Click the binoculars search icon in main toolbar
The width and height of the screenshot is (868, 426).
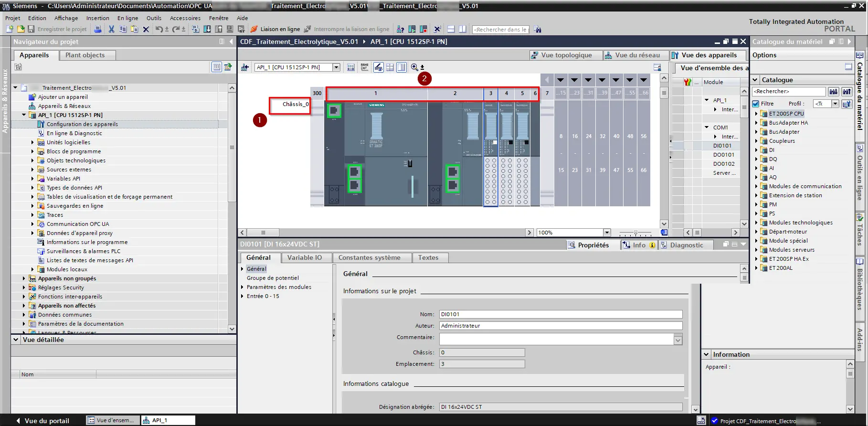[538, 30]
